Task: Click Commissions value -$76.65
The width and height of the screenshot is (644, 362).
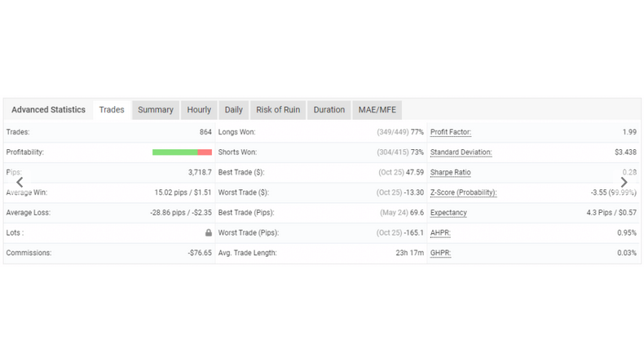Action: (200, 253)
